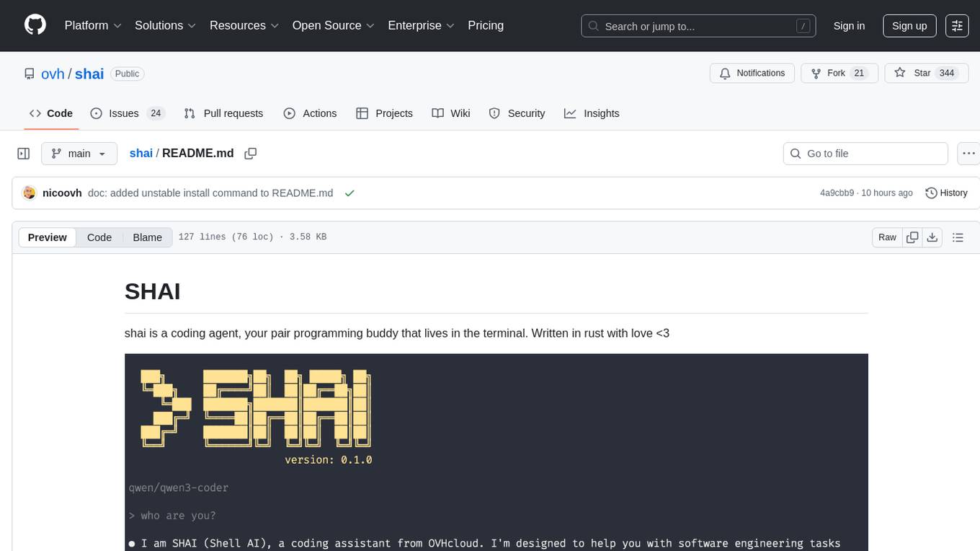Check the commit status green checkmark
This screenshot has height=551, width=980.
pyautogui.click(x=349, y=193)
